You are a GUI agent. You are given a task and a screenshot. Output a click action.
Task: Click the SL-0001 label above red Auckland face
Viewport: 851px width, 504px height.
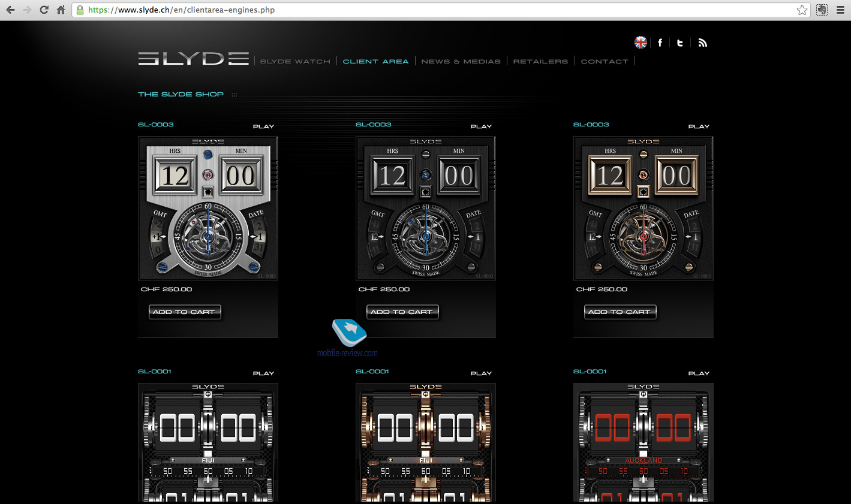click(590, 372)
